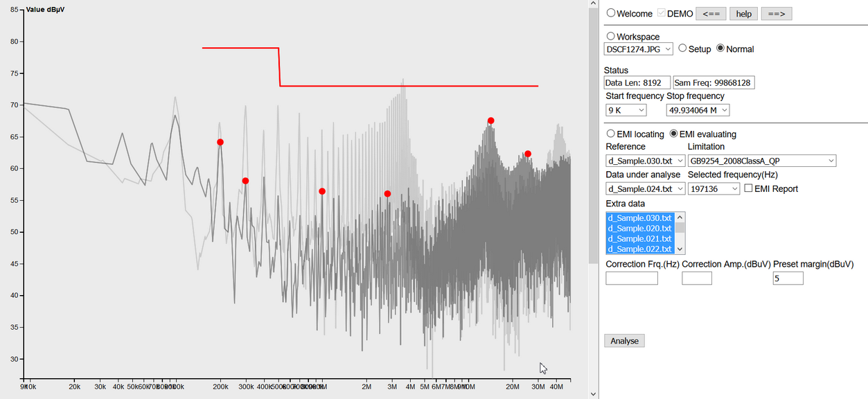Click the Sam Freq field
This screenshot has width=868, height=399.
tap(714, 82)
